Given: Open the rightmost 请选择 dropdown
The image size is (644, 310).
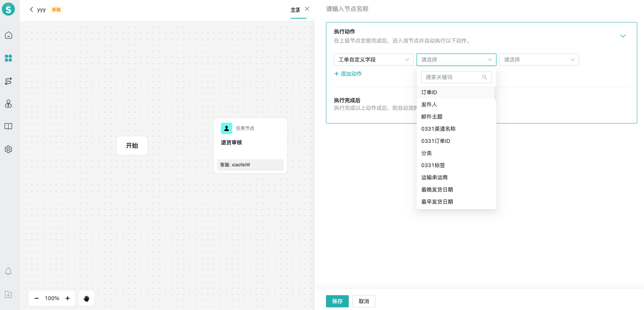Looking at the screenshot, I should click(x=539, y=60).
